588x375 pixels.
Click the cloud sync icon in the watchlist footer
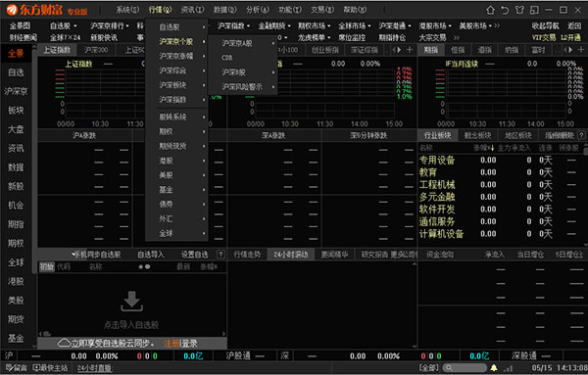pyautogui.click(x=64, y=343)
